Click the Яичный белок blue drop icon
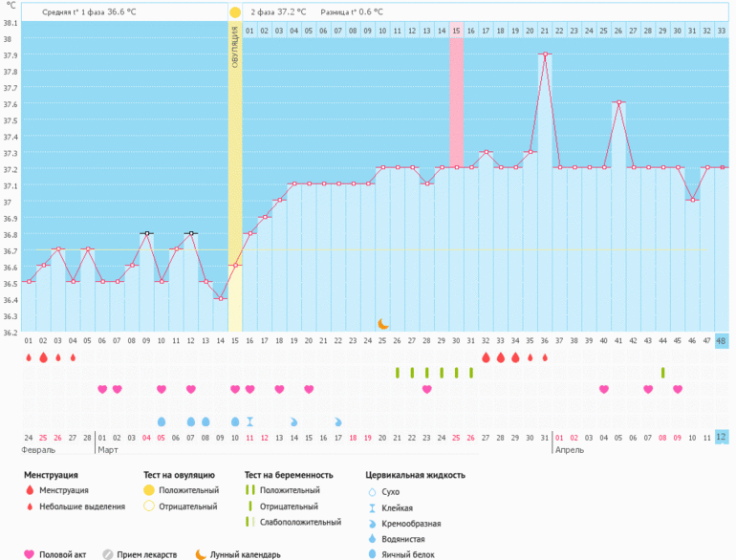Image resolution: width=736 pixels, height=560 pixels. 371,554
